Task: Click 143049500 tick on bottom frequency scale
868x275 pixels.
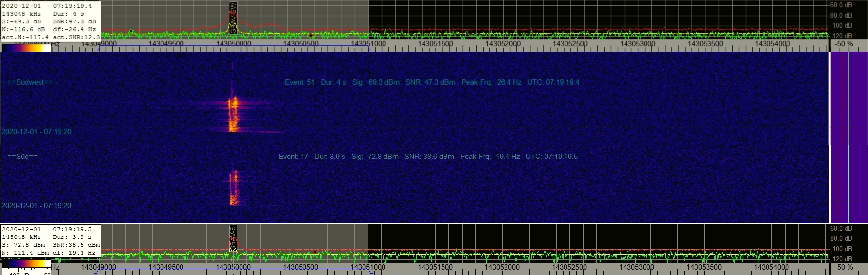Action: (166, 267)
